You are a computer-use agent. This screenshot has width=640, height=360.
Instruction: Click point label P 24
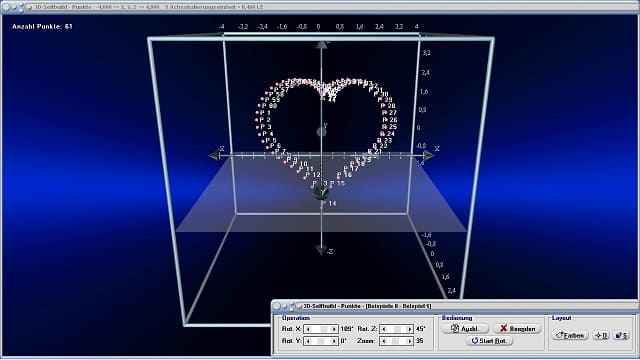point(388,133)
